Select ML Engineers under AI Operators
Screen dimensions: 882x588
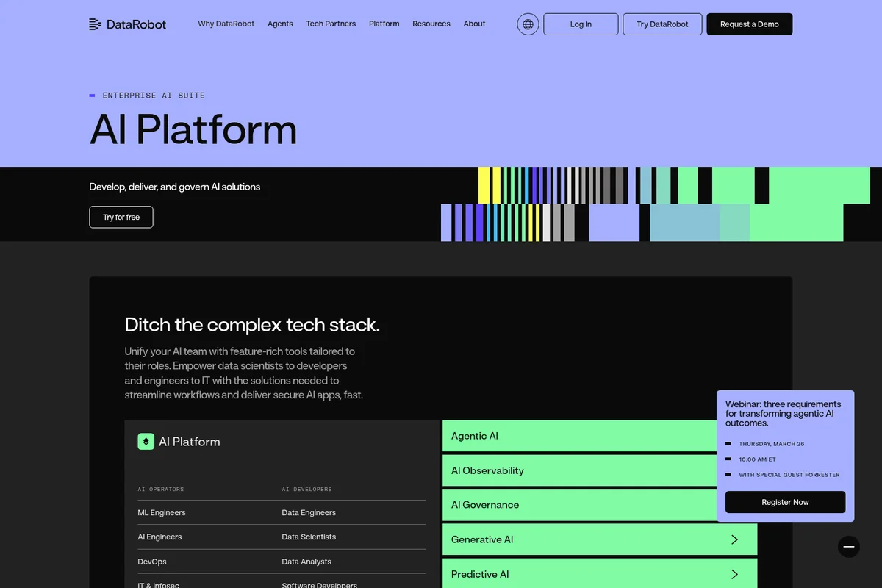click(x=161, y=512)
